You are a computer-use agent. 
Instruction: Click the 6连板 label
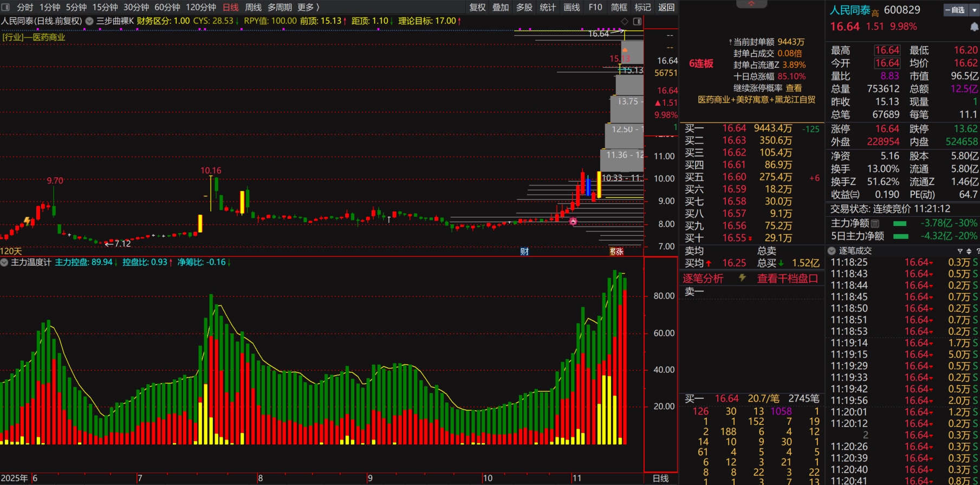point(701,63)
